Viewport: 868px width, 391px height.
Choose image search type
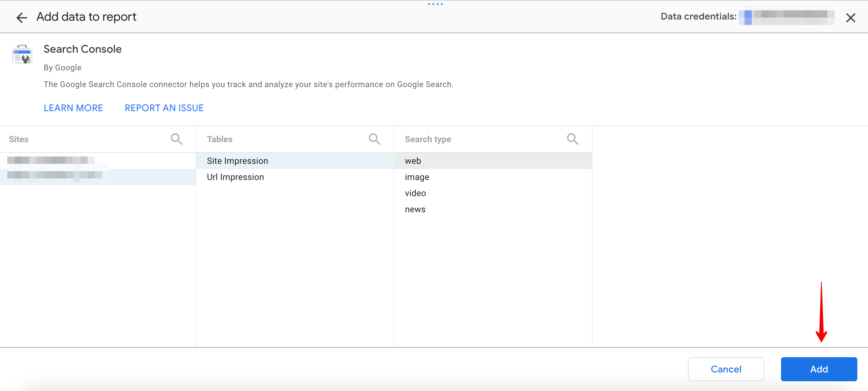(493, 177)
